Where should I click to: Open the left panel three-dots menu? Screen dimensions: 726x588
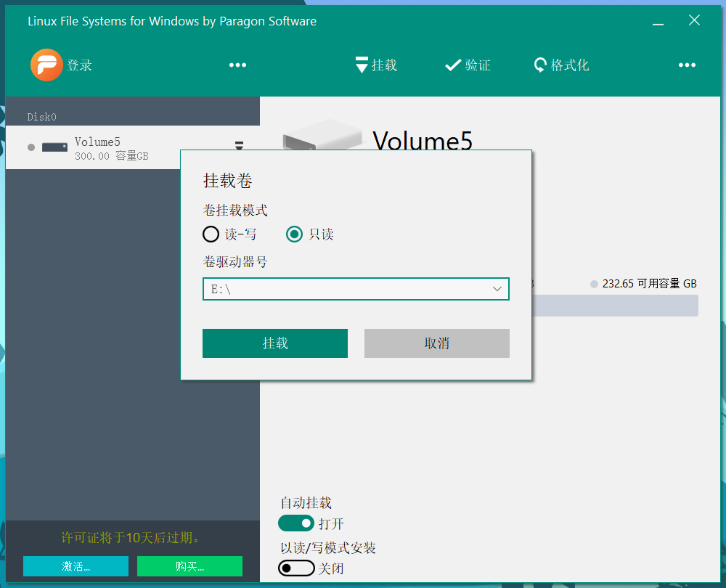[237, 65]
